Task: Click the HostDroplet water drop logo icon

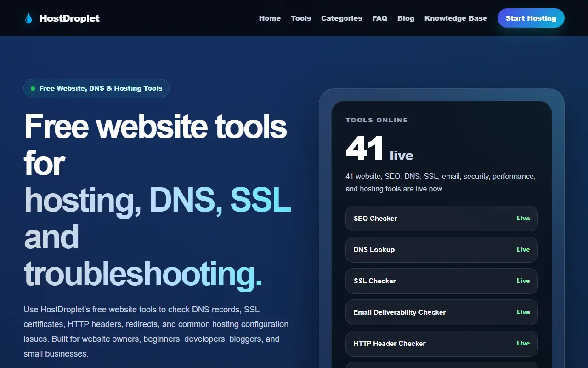Action: tap(28, 18)
